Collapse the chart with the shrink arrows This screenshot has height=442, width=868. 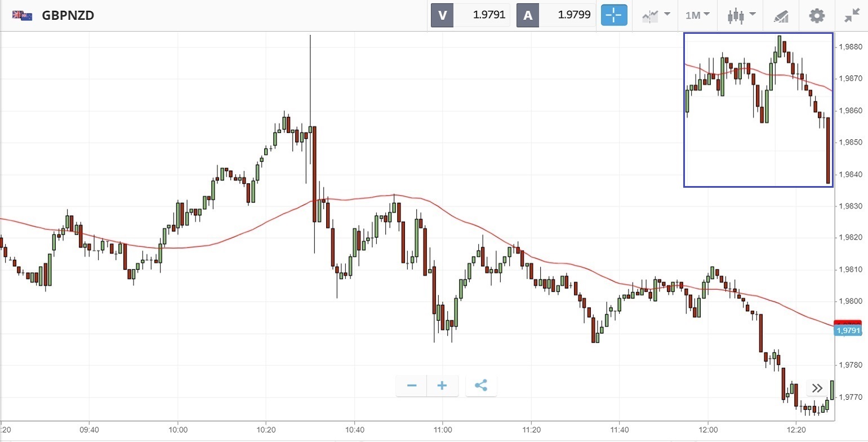[852, 15]
